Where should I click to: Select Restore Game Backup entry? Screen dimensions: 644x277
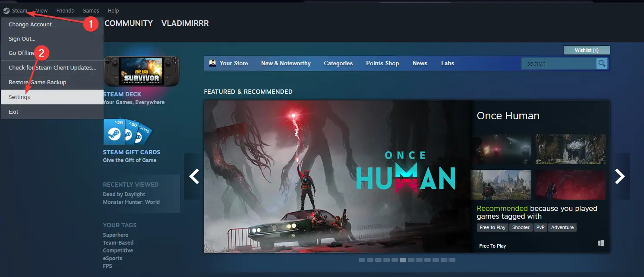click(x=52, y=83)
